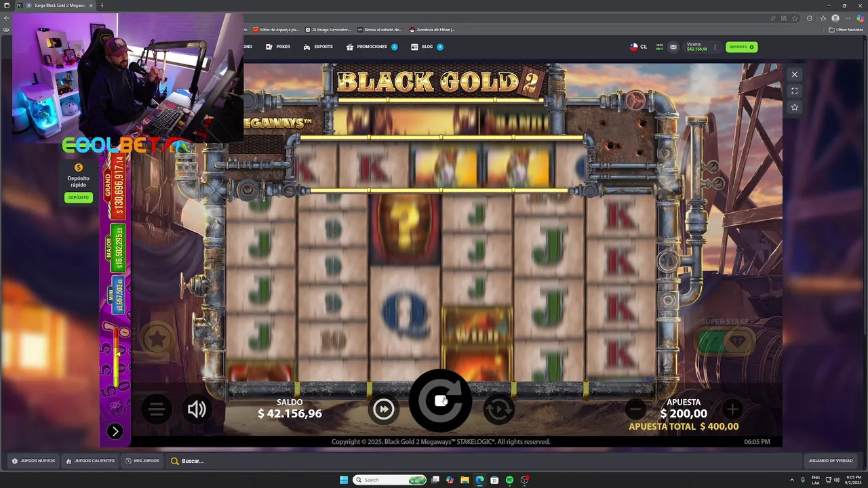
Task: Open the Esports section
Action: [318, 47]
